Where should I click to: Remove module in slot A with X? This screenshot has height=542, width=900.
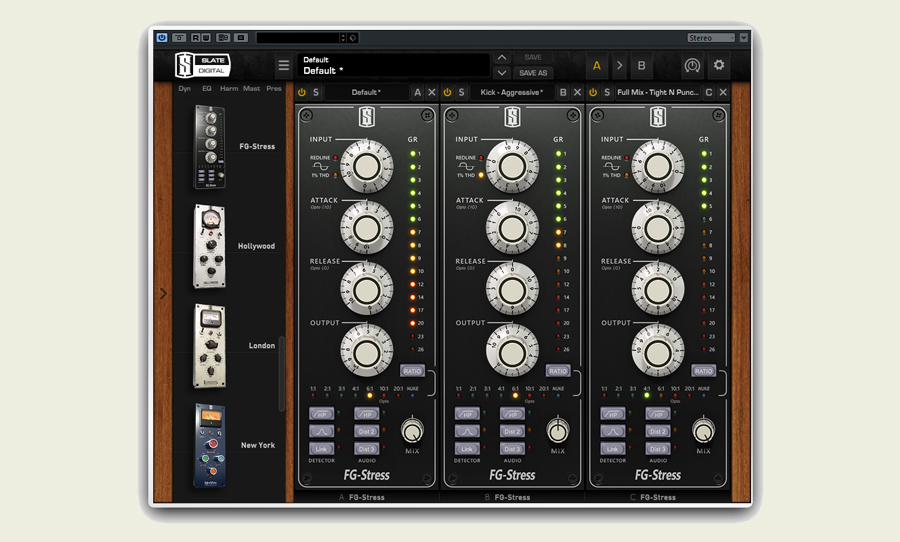432,92
